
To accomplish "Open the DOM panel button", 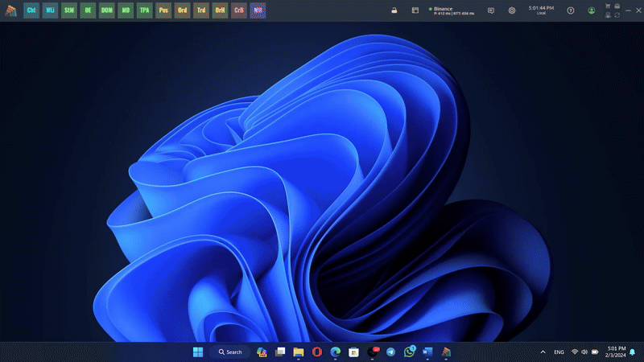I will tap(107, 10).
